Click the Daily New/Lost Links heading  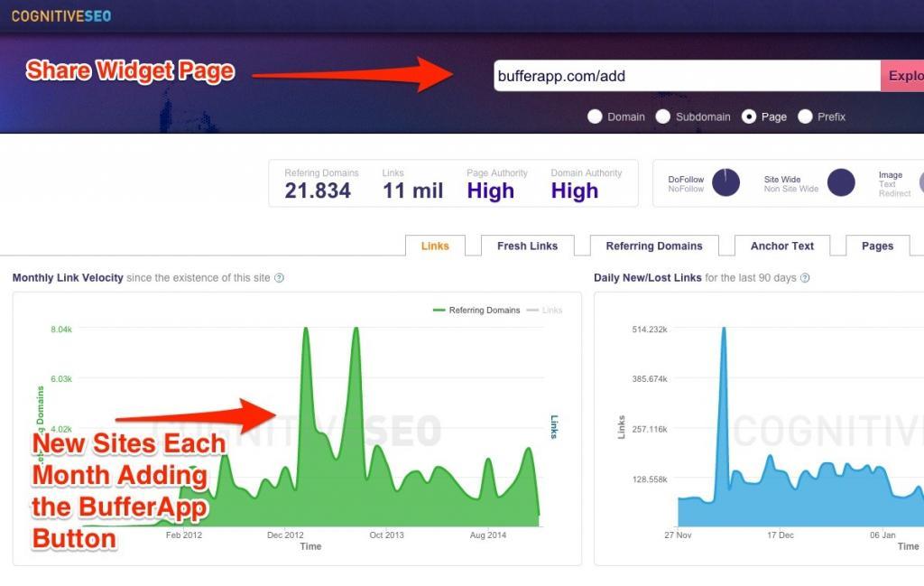pos(648,278)
